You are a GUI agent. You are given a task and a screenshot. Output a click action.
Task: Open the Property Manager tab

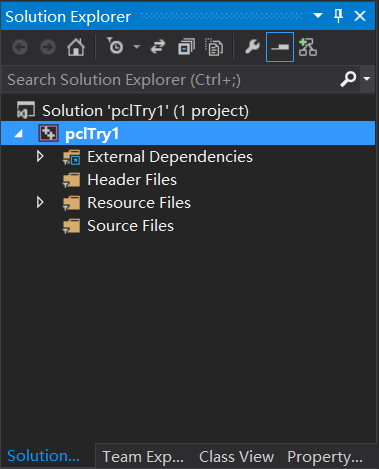pos(325,457)
